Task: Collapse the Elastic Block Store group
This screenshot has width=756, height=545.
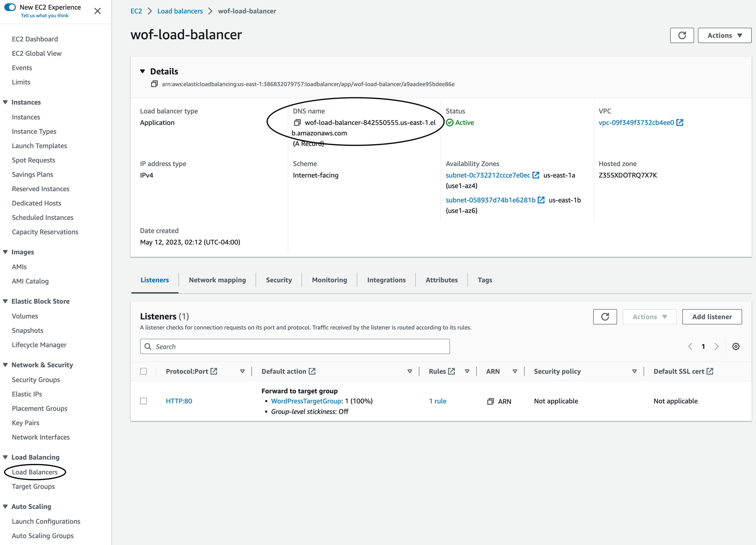Action: (x=5, y=301)
